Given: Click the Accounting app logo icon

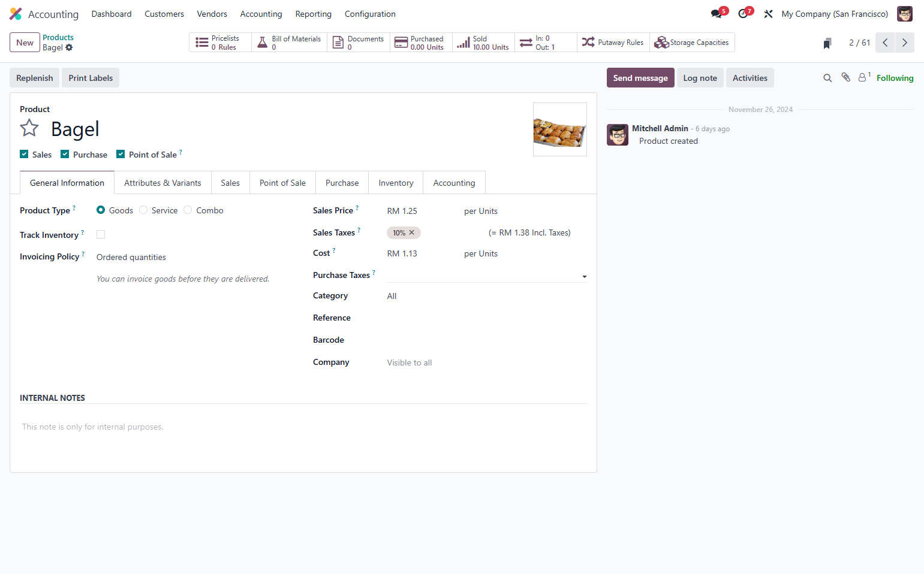Looking at the screenshot, I should tap(16, 14).
